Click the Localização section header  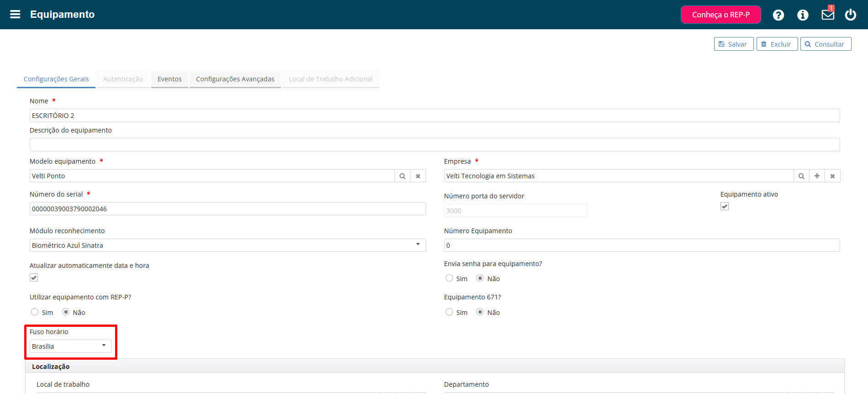pos(435,366)
